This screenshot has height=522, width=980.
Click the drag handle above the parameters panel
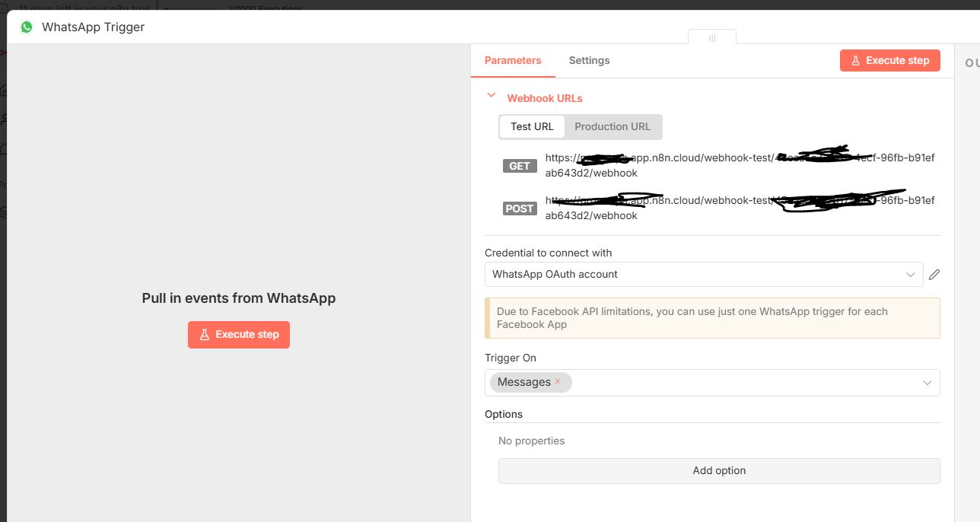coord(712,37)
